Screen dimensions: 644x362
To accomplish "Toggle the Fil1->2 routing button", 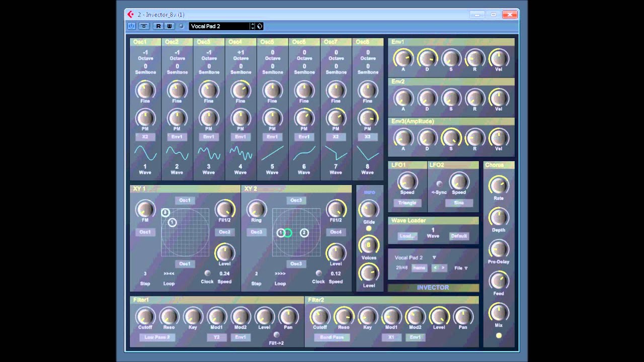I will [x=276, y=335].
